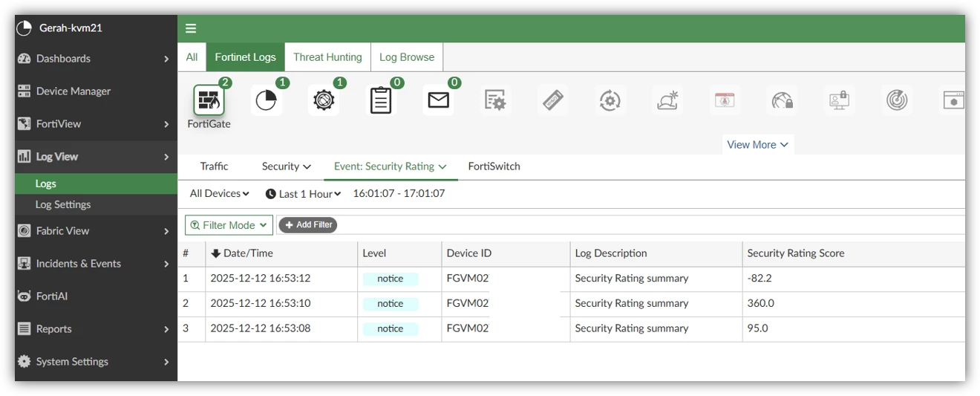The width and height of the screenshot is (980, 396).
Task: Expand the Incidents & Events chevron
Action: click(x=166, y=264)
